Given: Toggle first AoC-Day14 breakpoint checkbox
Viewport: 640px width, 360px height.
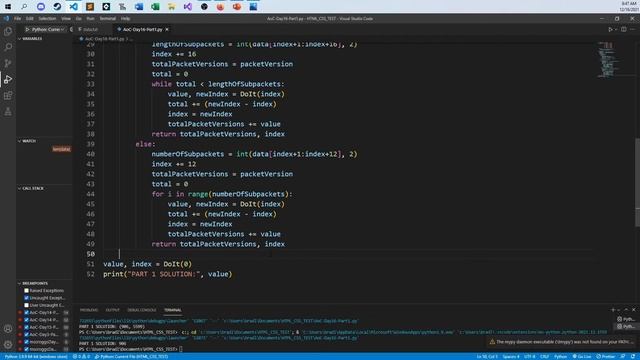Looking at the screenshot, I should pos(27,313).
